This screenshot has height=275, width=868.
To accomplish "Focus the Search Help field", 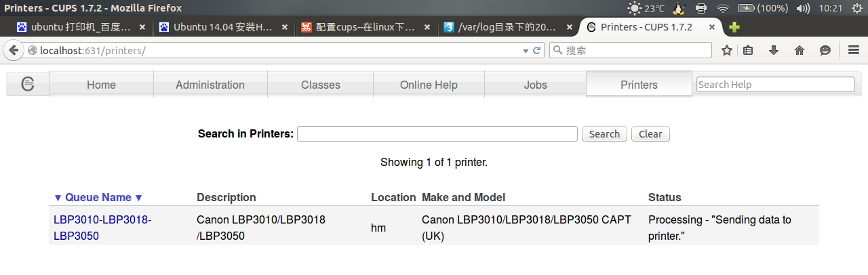I will [775, 85].
